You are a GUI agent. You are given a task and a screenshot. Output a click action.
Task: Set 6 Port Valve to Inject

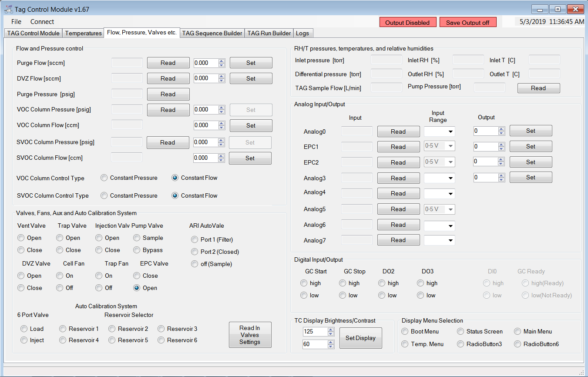tap(33, 340)
